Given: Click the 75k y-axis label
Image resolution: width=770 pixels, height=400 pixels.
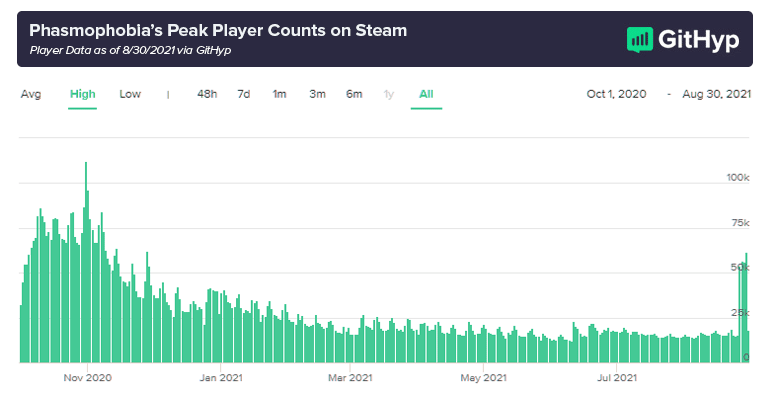Looking at the screenshot, I should click(741, 223).
